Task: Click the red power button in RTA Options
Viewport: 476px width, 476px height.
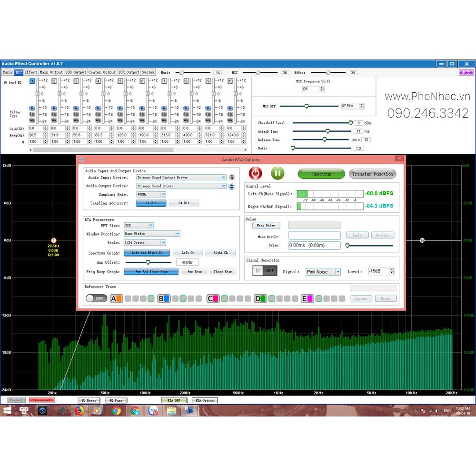Action: click(x=256, y=173)
